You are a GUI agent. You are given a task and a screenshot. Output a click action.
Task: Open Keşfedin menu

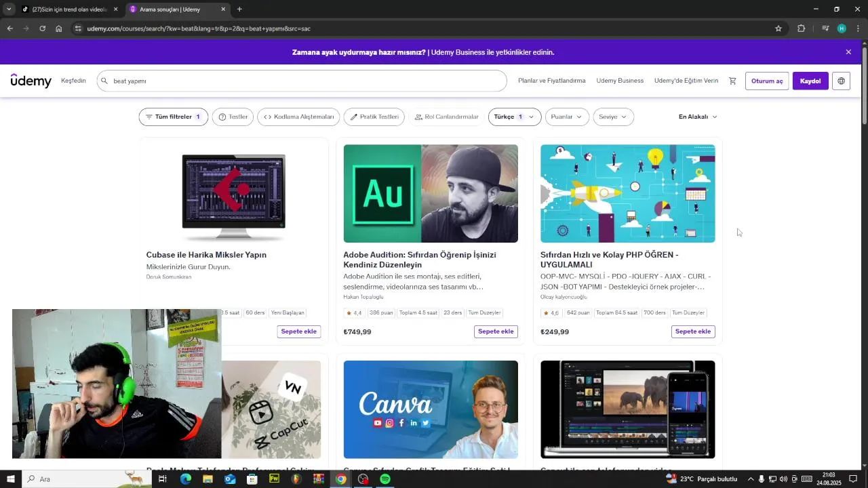(73, 81)
